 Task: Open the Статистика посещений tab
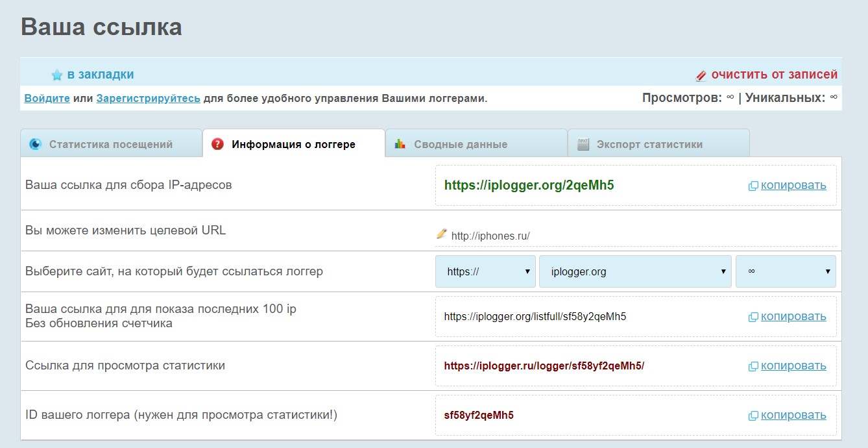tap(111, 143)
